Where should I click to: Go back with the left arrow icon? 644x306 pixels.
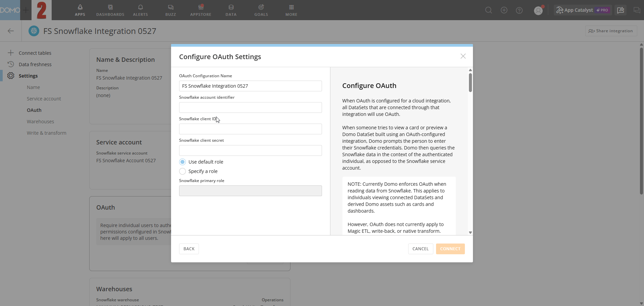click(11, 31)
